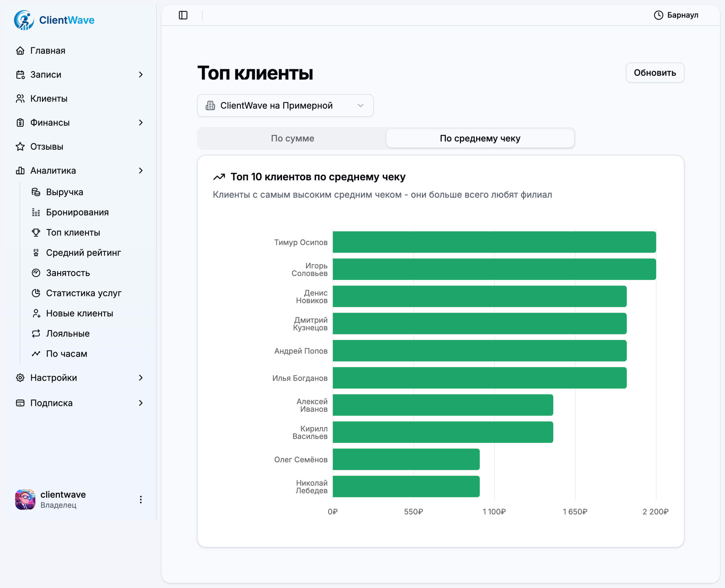Screen dimensions: 725x588
Task: Click the Занятость gauge icon
Action: click(36, 273)
